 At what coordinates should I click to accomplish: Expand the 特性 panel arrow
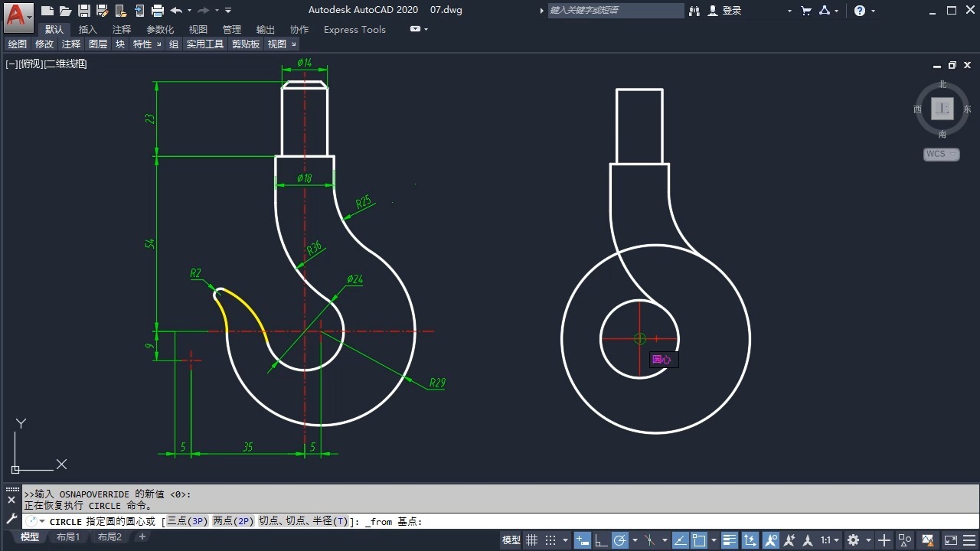(159, 44)
